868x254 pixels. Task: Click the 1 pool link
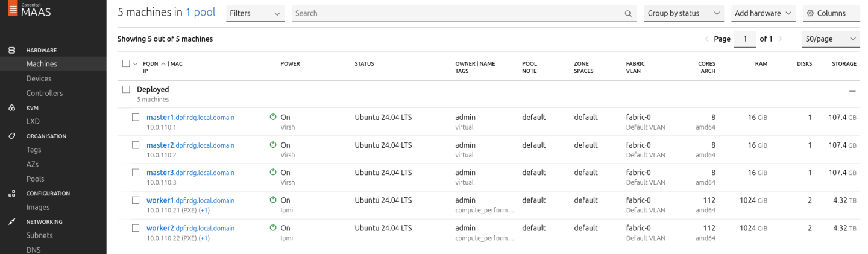[x=200, y=13]
